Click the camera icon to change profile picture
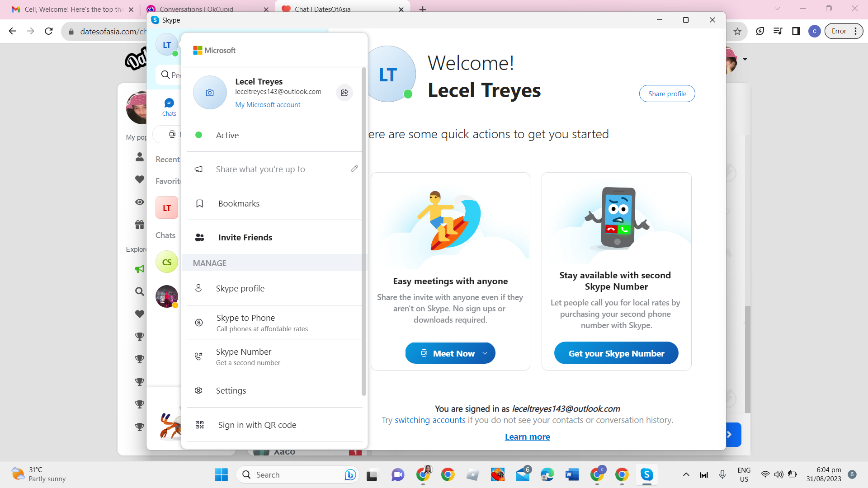868x488 pixels. (210, 93)
